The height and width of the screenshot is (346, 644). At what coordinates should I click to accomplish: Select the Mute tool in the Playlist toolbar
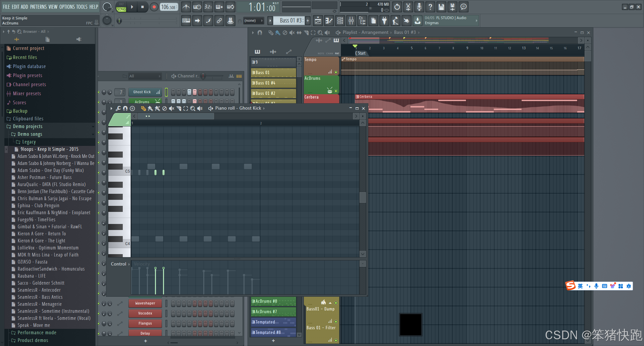point(292,33)
